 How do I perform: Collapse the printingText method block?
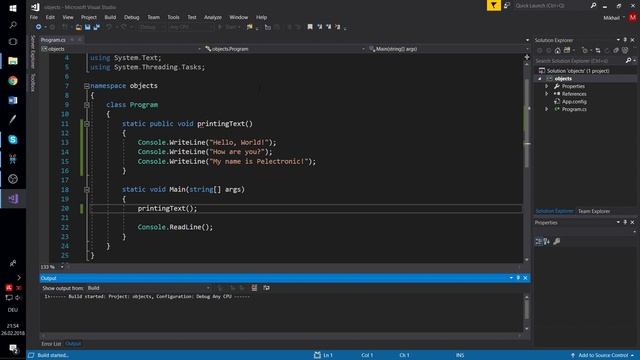point(87,124)
